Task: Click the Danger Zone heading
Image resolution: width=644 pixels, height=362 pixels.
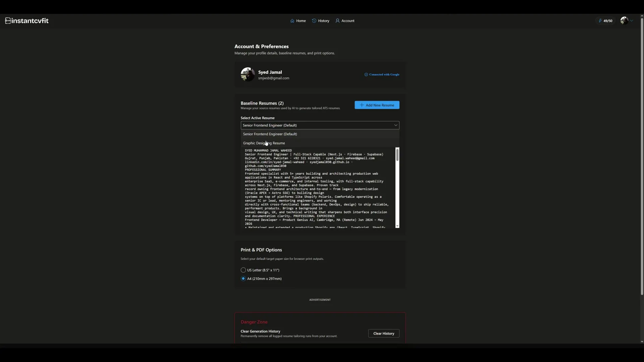Action: (254, 322)
